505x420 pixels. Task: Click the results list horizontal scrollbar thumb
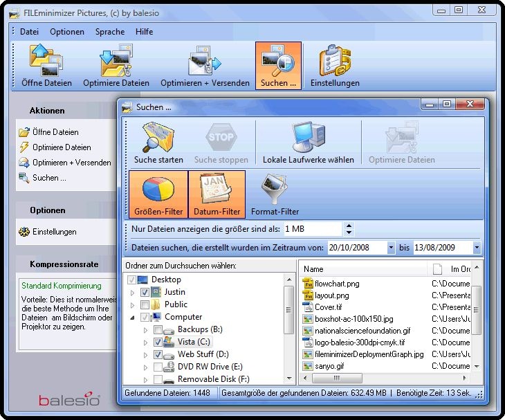tap(337, 378)
